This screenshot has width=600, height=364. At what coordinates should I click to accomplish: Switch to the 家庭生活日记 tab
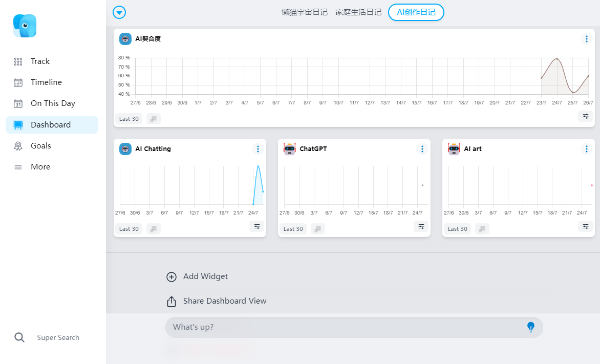pyautogui.click(x=358, y=12)
